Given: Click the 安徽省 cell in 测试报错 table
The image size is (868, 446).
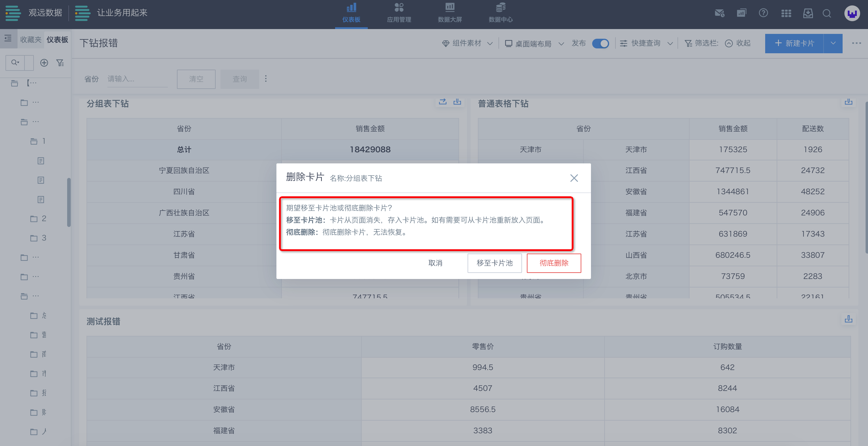Looking at the screenshot, I should [224, 409].
